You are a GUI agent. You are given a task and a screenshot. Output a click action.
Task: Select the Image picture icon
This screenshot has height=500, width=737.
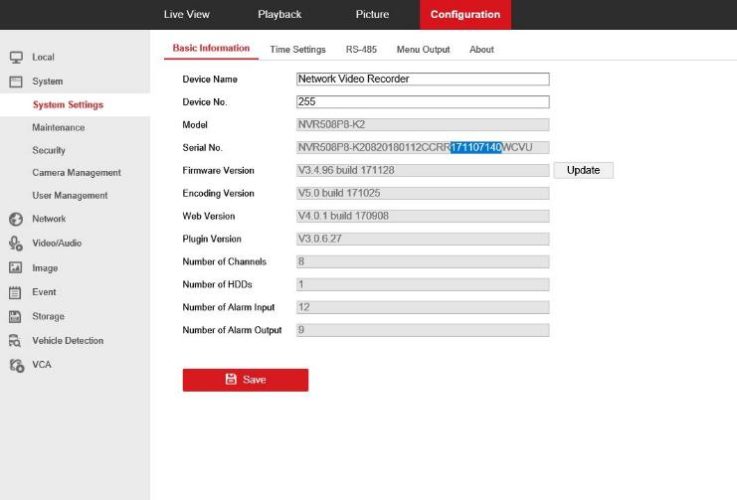(16, 268)
